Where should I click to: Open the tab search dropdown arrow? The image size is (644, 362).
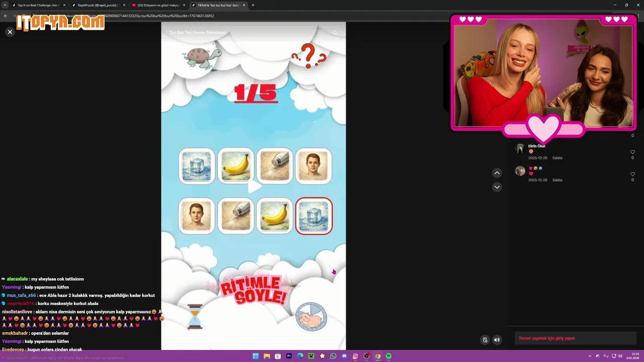[5, 5]
